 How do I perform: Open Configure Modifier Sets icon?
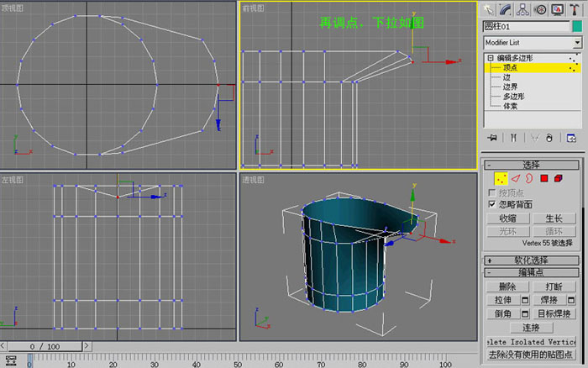click(x=571, y=138)
